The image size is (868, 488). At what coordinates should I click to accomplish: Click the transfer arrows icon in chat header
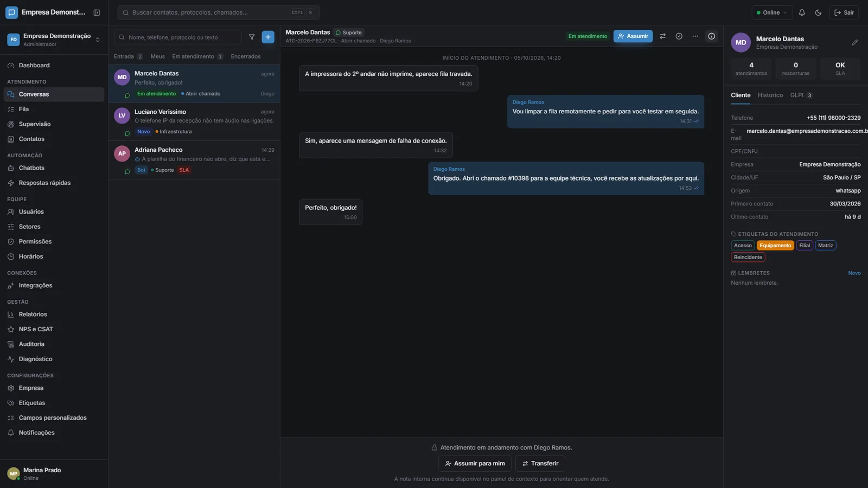(662, 36)
